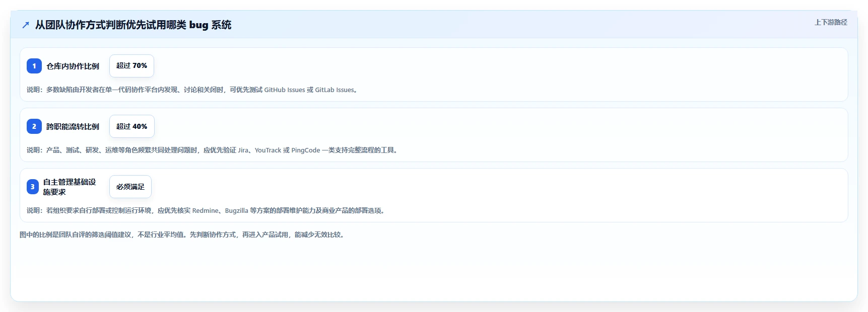The width and height of the screenshot is (868, 312).
Task: Click the description mentioning Redmine、Bugzilla
Action: [x=207, y=210]
